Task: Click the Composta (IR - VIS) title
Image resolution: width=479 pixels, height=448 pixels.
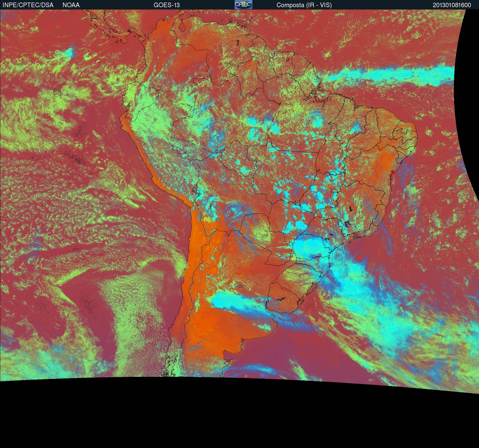Action: point(304,5)
